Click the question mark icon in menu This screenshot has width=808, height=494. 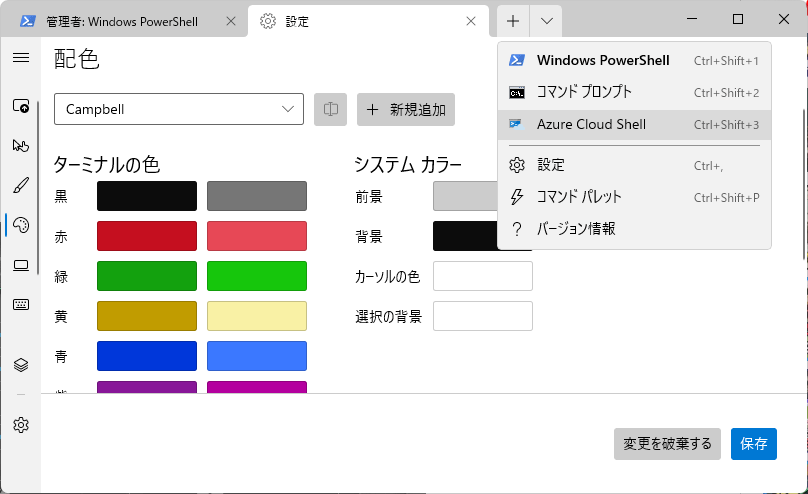click(x=517, y=229)
